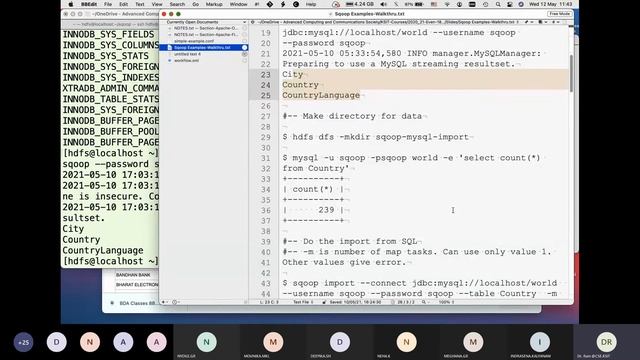Click the diamond-shaped menu bar icon

click(270, 4)
